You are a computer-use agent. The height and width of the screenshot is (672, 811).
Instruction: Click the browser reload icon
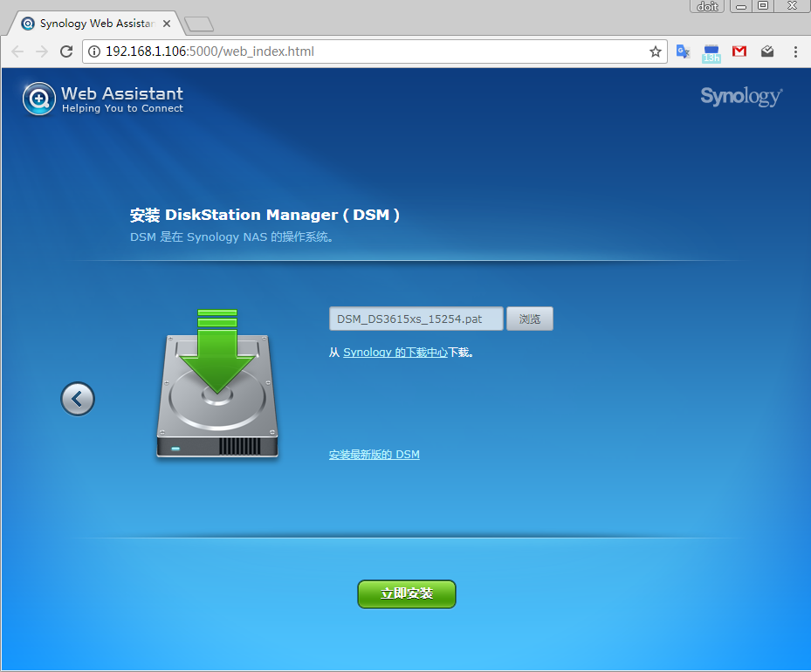[66, 51]
